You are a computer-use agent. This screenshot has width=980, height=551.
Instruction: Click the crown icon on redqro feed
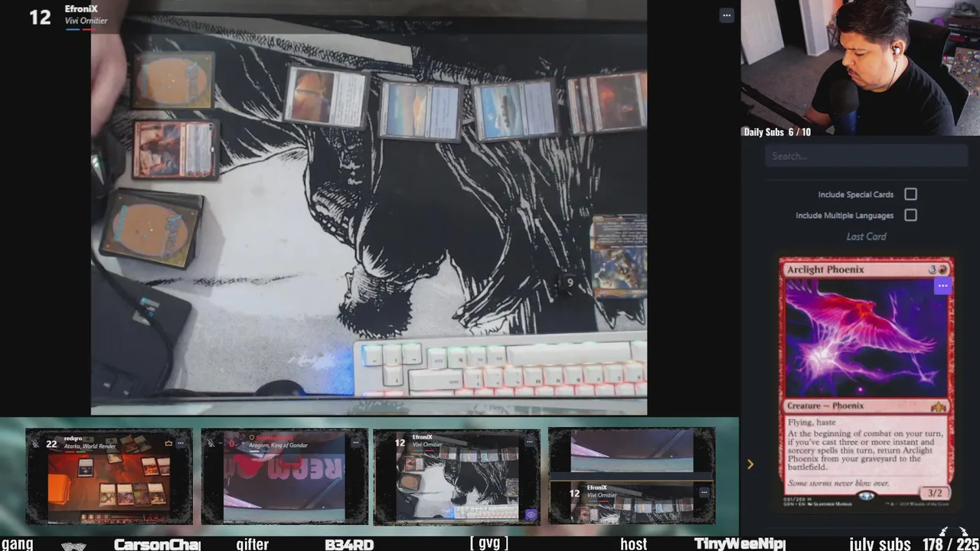tap(168, 443)
